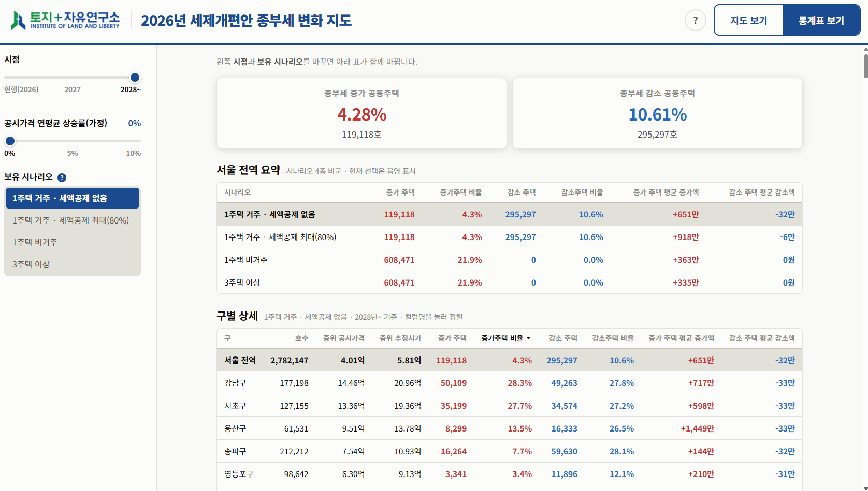
Task: Sort district table by 증가주택 비율 column
Action: point(505,338)
